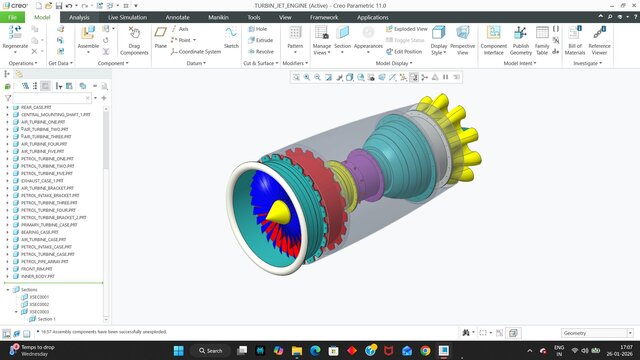This screenshot has height=360, width=640.
Task: Click Publish Geometry icon
Action: 520,33
